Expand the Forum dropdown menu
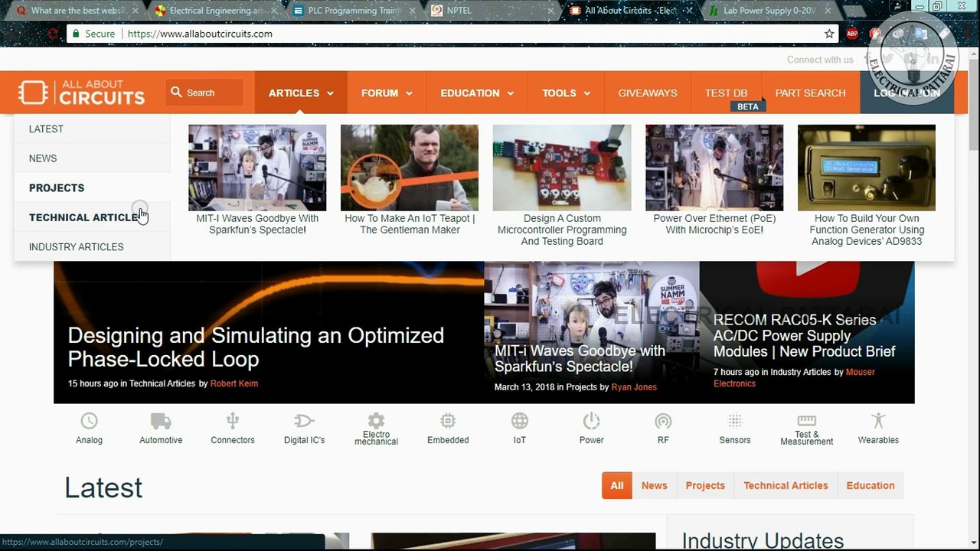Screen dimensions: 980x551 (x=387, y=93)
